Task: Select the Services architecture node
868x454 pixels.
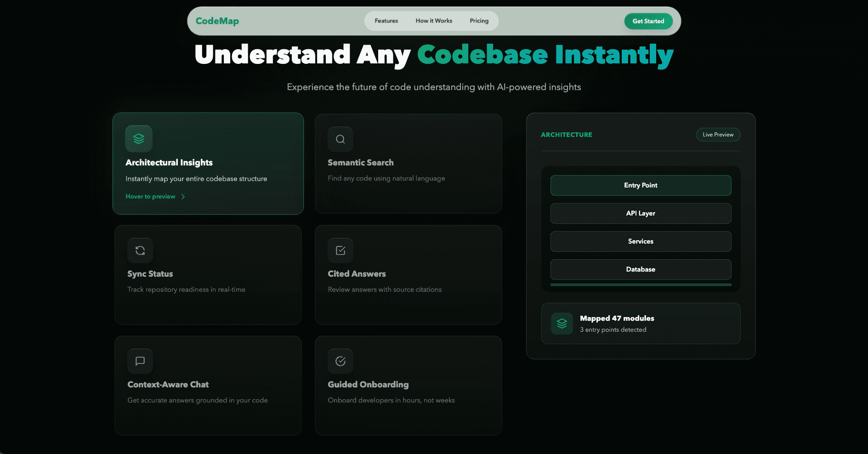Action: click(x=641, y=241)
